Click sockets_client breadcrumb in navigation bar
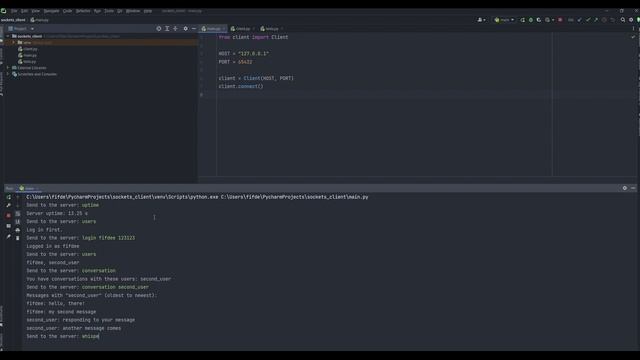The width and height of the screenshot is (640, 360). pyautogui.click(x=13, y=20)
